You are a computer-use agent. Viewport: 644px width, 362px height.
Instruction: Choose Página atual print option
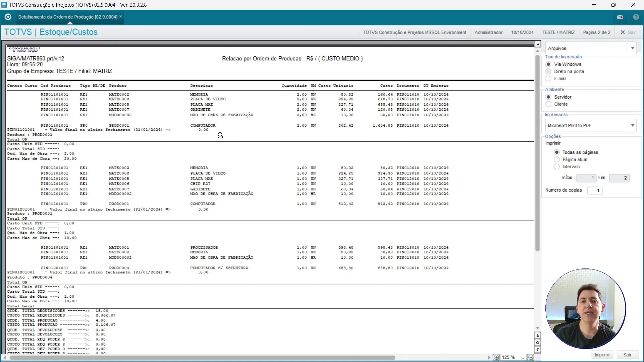(x=557, y=160)
